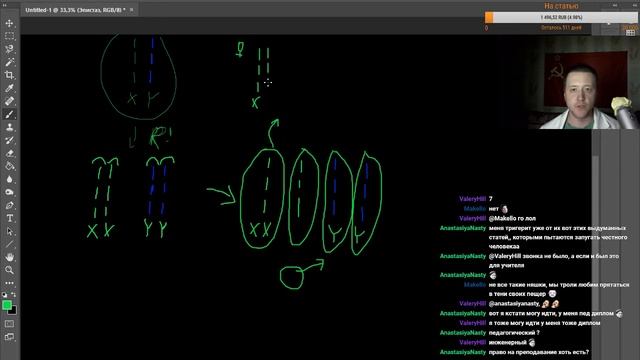This screenshot has height=360, width=640.
Task: Select the Pen tool
Action: coord(9,205)
